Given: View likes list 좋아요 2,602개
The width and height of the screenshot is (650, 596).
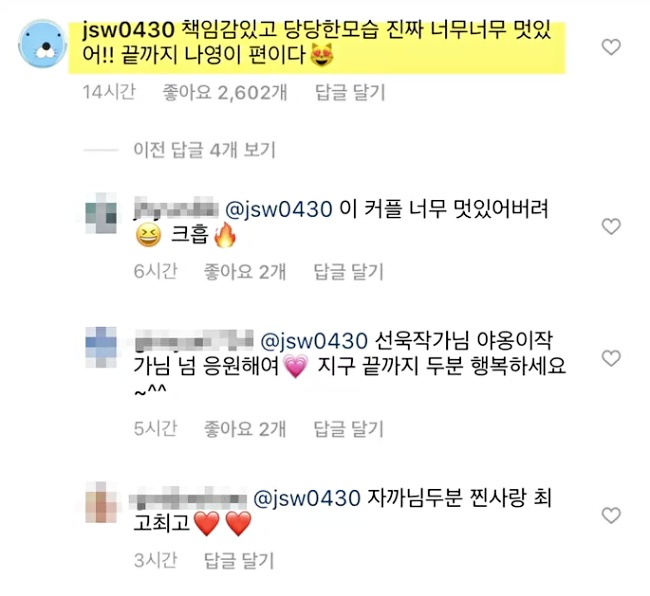Looking at the screenshot, I should click(225, 92).
